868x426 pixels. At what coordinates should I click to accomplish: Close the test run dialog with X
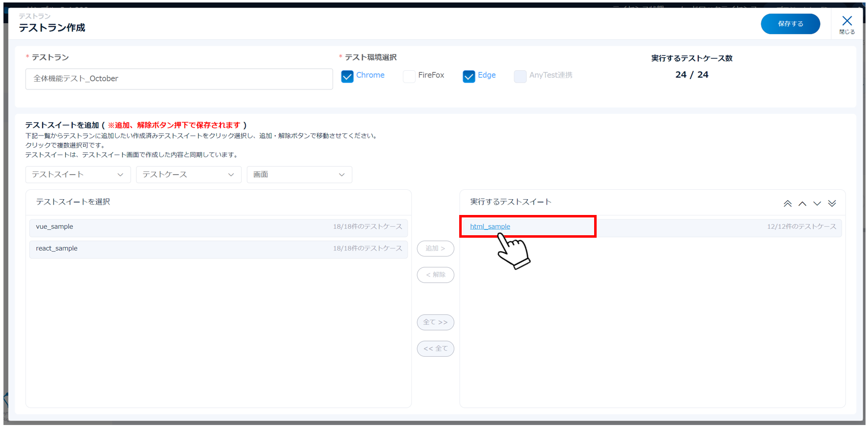point(847,23)
